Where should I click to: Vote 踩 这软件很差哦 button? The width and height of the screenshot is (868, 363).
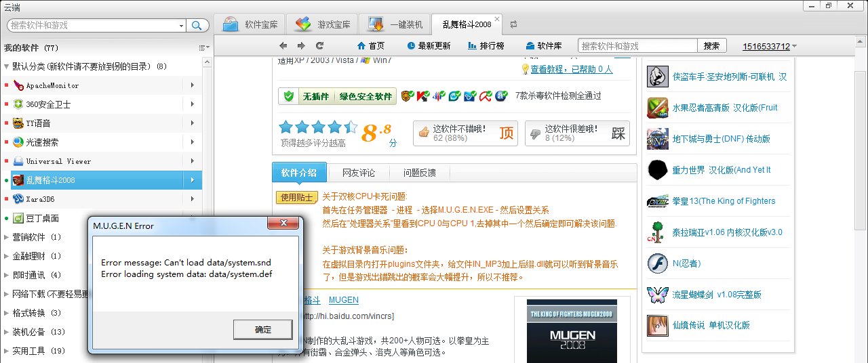click(x=577, y=133)
